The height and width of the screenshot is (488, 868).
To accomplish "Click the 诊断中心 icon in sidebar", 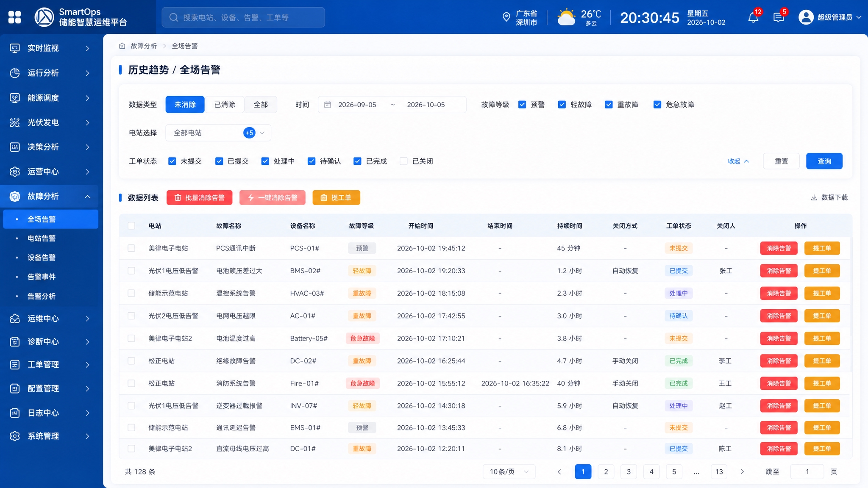I will pyautogui.click(x=15, y=341).
